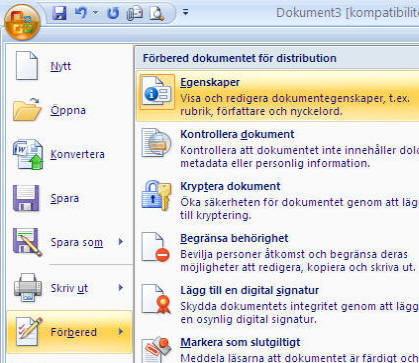Undo the last action in toolbar
This screenshot has width=419, height=363.
[x=81, y=13]
